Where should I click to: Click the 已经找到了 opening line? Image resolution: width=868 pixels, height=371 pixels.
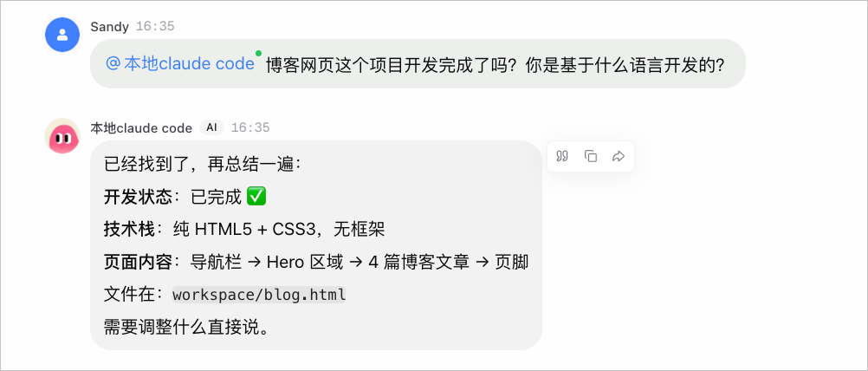203,165
